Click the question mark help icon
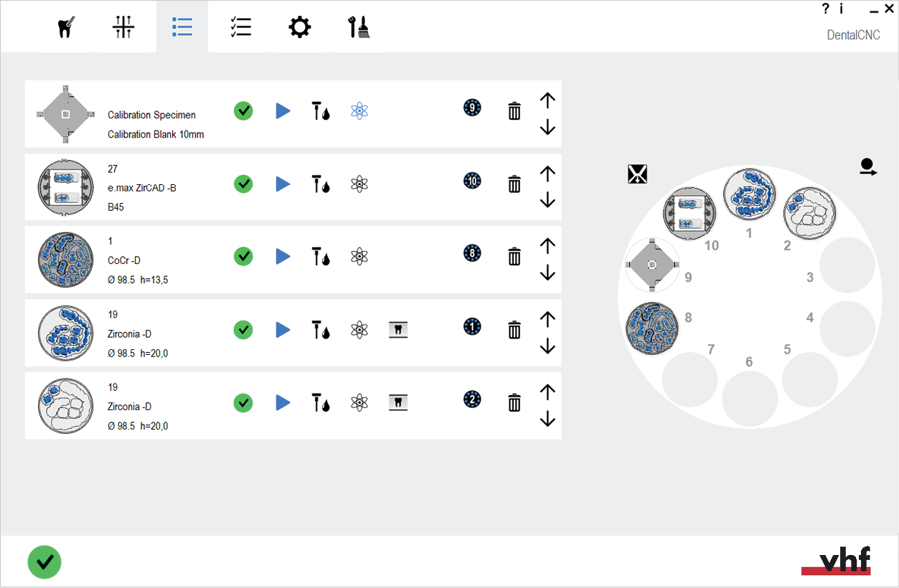The height and width of the screenshot is (588, 899). (825, 9)
